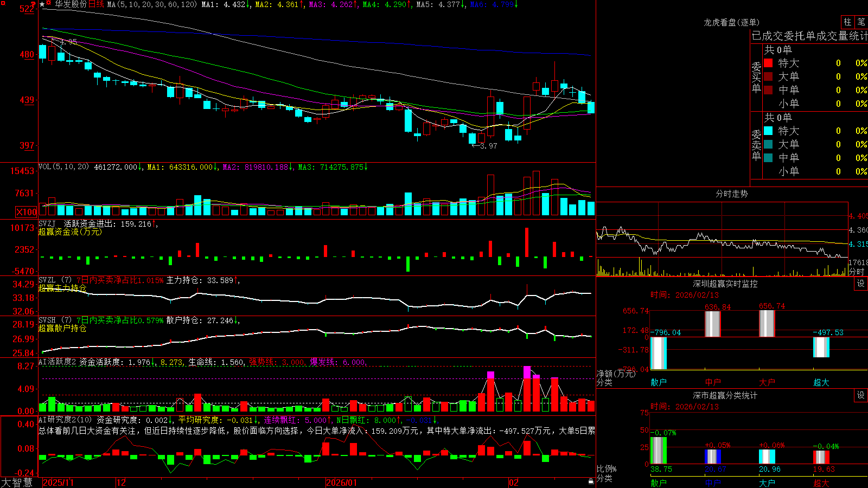Click the 爆发线: 6.000 label
The width and height of the screenshot is (868, 488).
point(338,362)
